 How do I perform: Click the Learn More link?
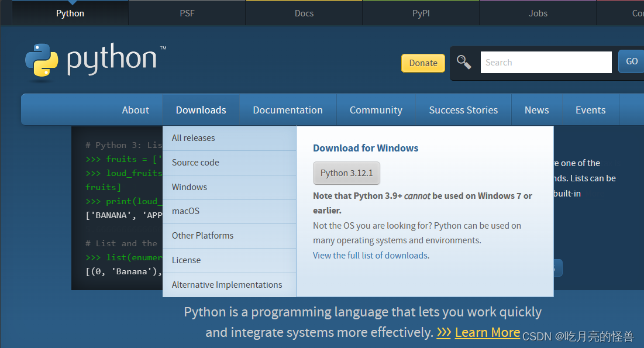pos(487,332)
